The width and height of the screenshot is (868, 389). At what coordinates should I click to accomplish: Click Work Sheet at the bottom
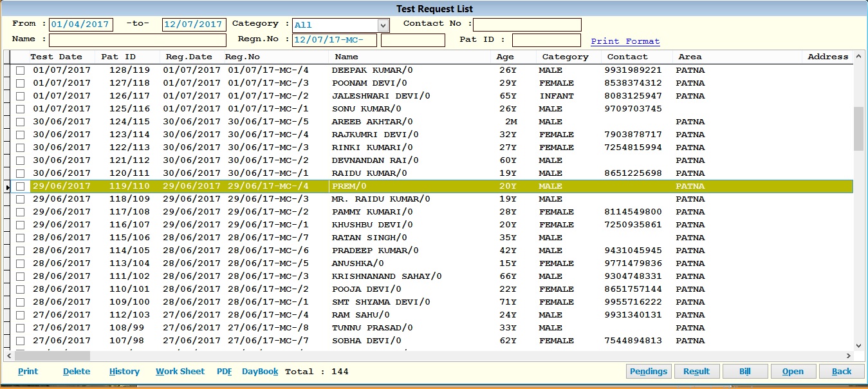pos(180,371)
